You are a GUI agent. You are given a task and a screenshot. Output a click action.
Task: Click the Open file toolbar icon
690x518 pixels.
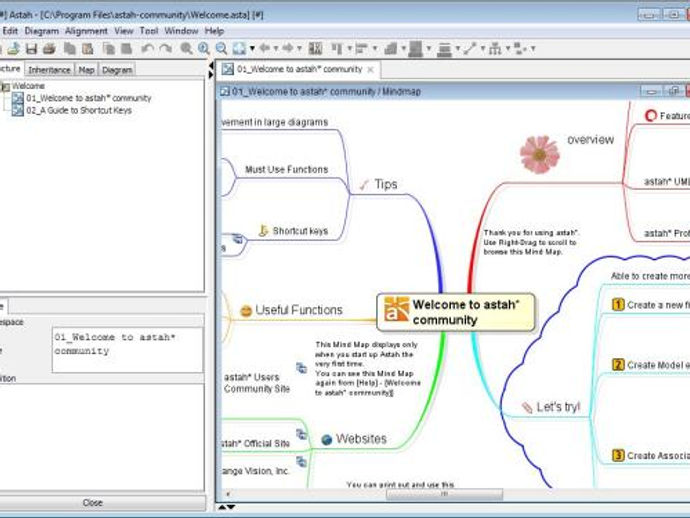point(14,48)
